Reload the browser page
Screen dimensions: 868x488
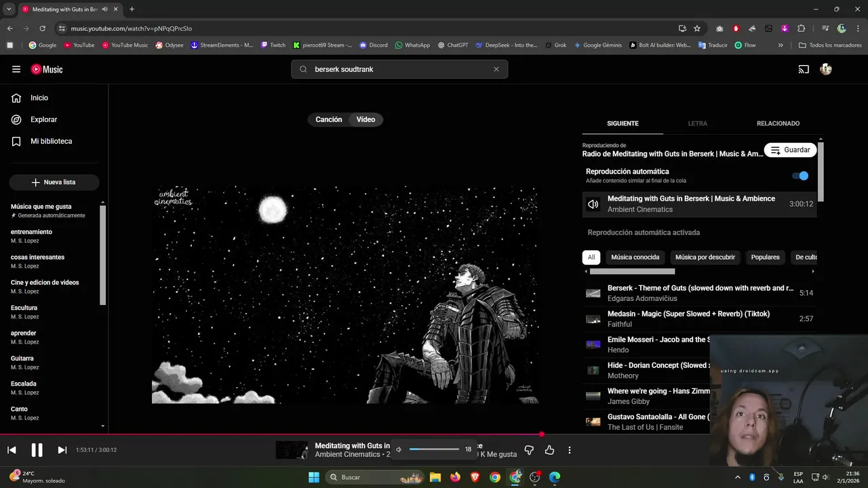tap(42, 28)
